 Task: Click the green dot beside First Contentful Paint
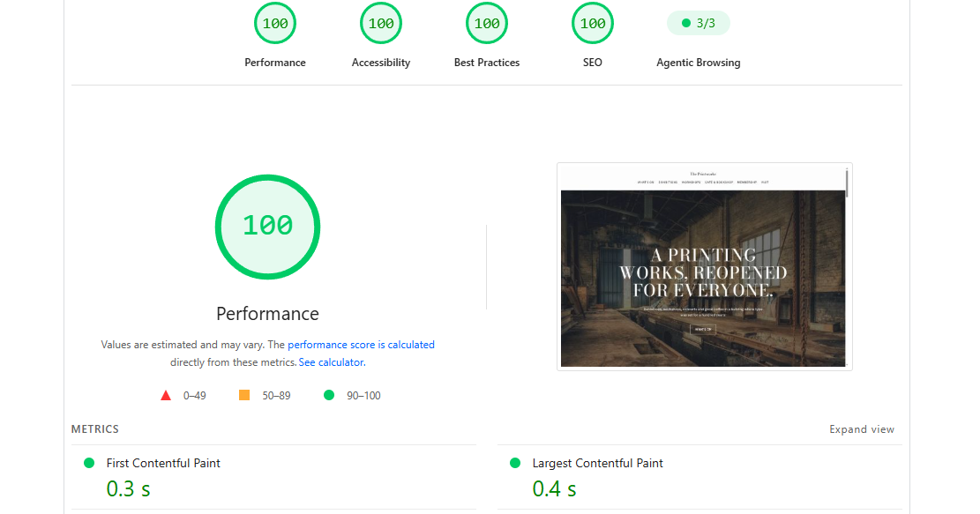coord(89,463)
